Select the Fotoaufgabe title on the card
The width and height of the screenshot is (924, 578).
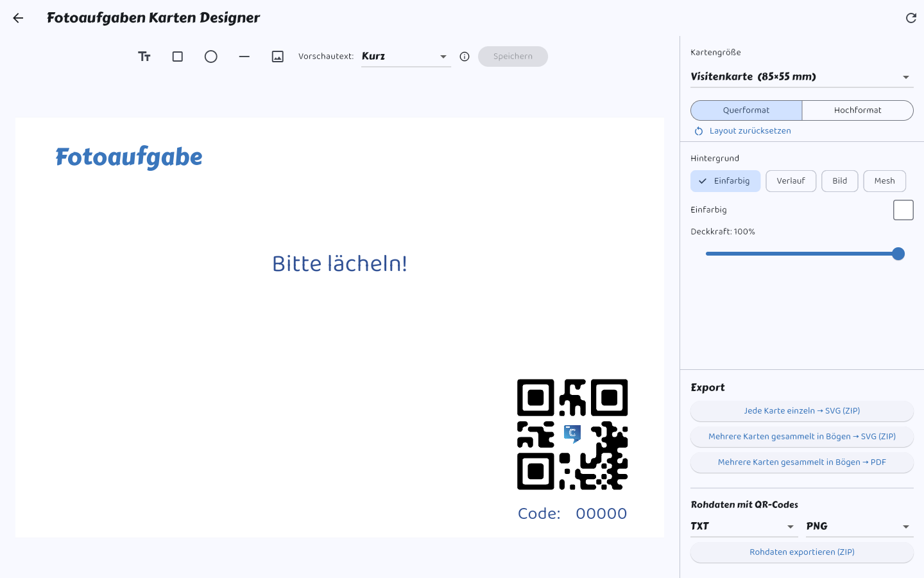coord(129,157)
